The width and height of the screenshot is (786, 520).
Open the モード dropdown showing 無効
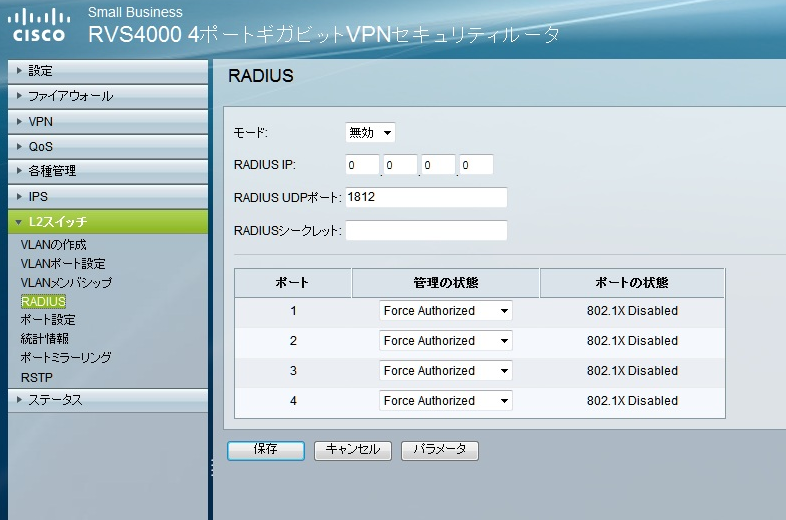point(370,133)
